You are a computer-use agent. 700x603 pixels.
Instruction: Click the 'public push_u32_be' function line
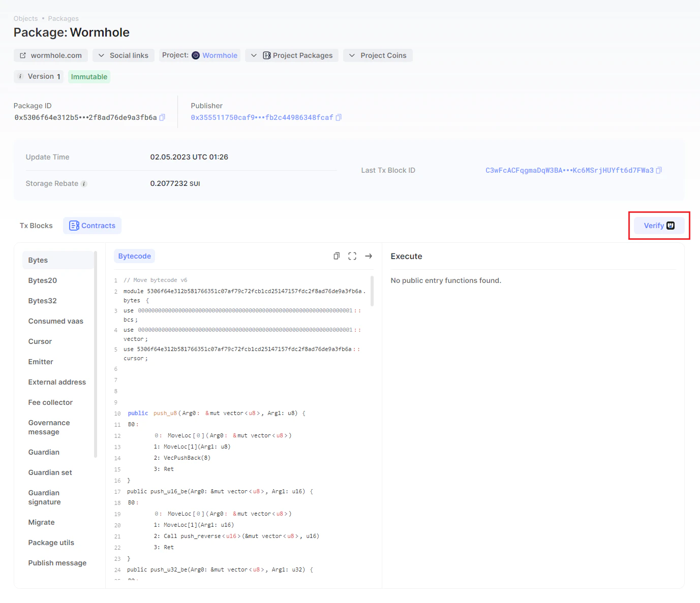point(220,570)
